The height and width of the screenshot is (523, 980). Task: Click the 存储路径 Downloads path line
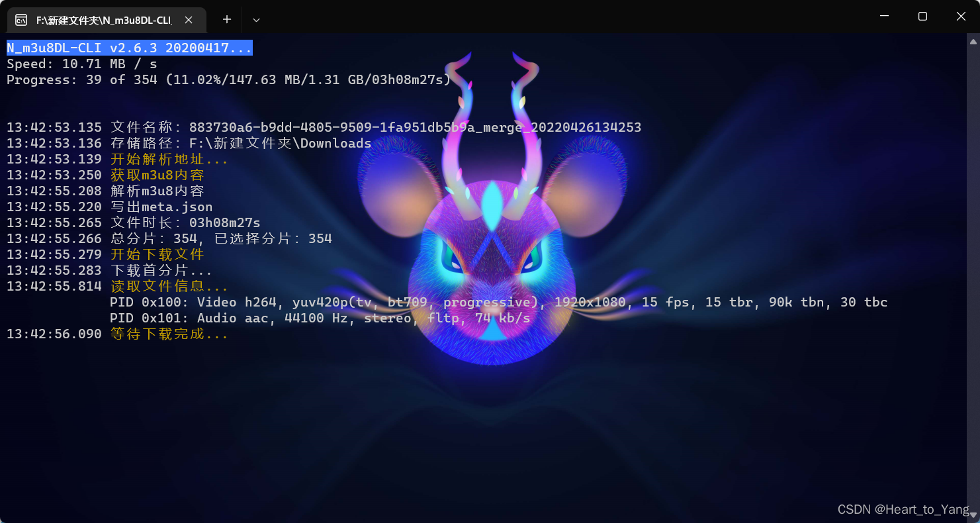pos(189,143)
